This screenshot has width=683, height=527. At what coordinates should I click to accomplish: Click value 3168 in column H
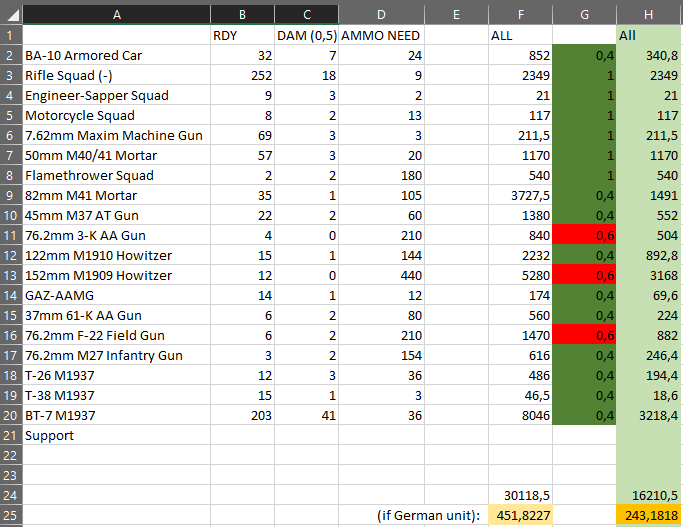[649, 275]
